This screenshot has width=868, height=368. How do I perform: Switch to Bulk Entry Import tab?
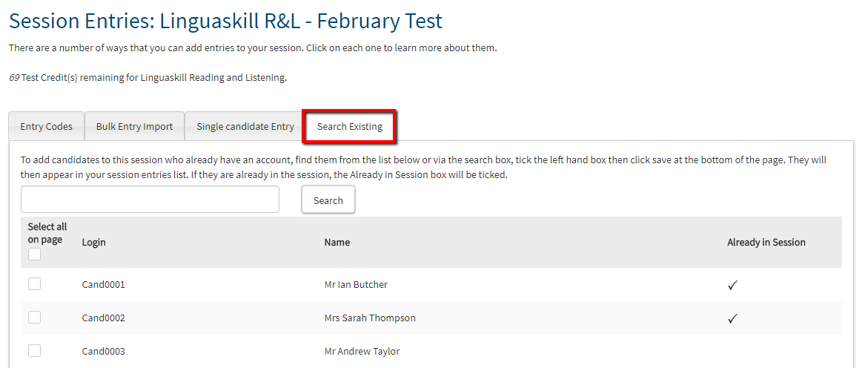pyautogui.click(x=134, y=126)
